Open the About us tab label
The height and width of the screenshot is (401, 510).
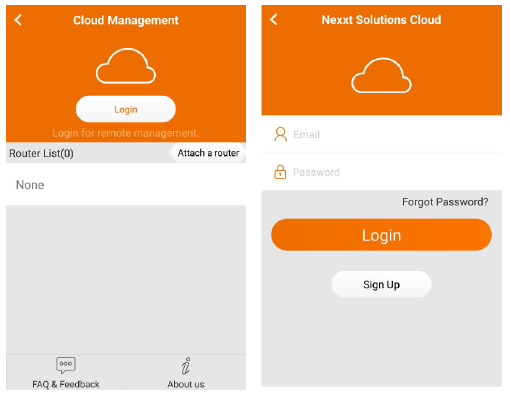(x=186, y=384)
